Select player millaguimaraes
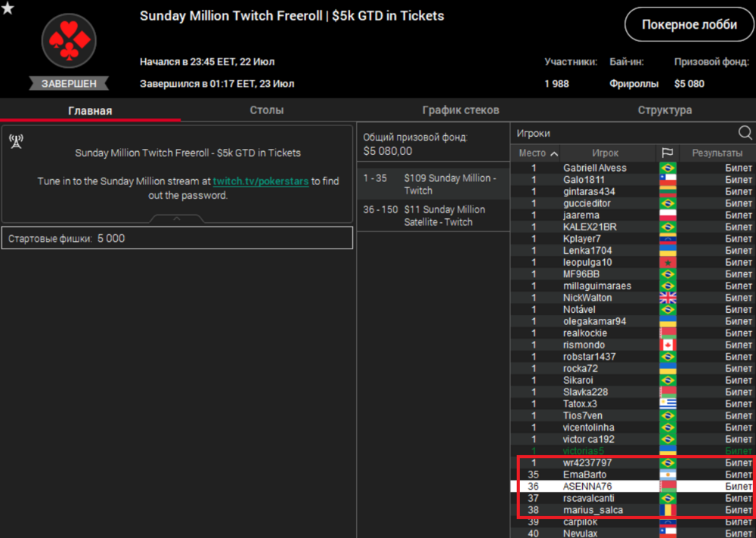This screenshot has height=538, width=756. 597,286
